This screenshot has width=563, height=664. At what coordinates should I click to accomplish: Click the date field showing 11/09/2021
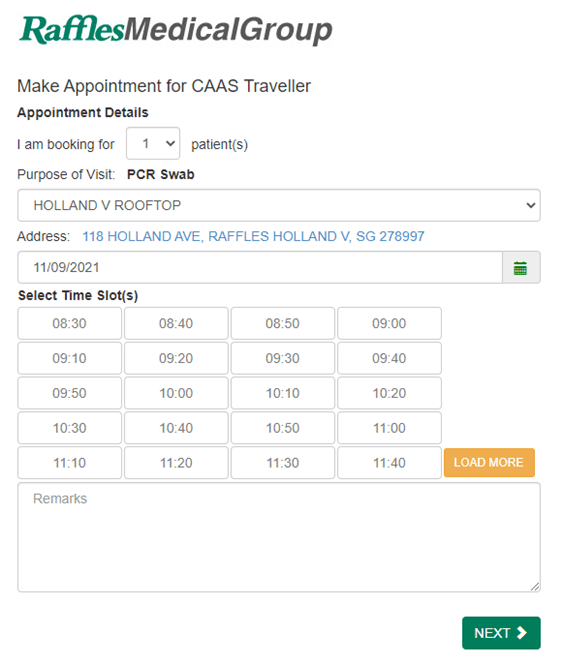click(260, 268)
